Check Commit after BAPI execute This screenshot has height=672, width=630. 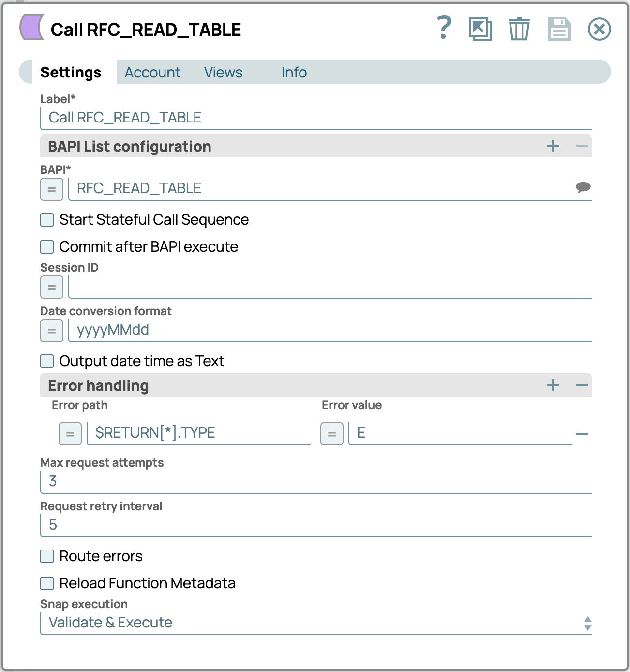[x=47, y=247]
